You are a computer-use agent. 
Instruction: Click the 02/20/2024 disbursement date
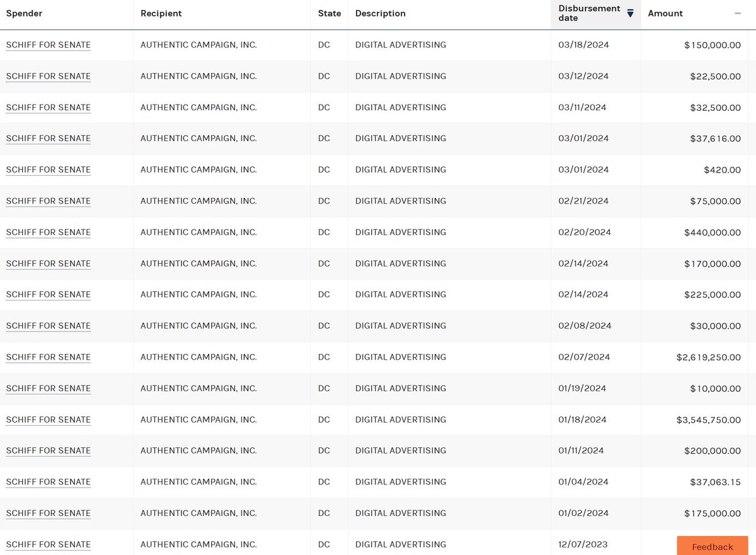pos(585,232)
